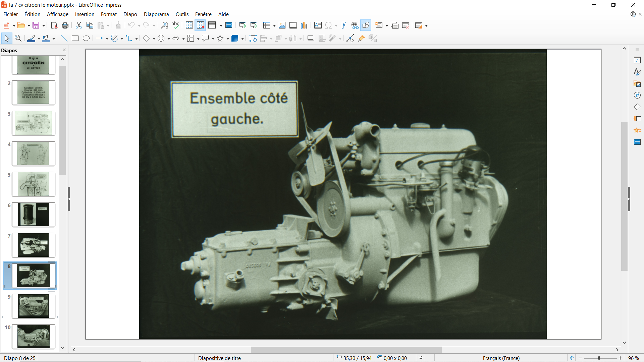Select slide 6 thumbnail
Viewport: 644px width, 362px height.
(x=33, y=215)
